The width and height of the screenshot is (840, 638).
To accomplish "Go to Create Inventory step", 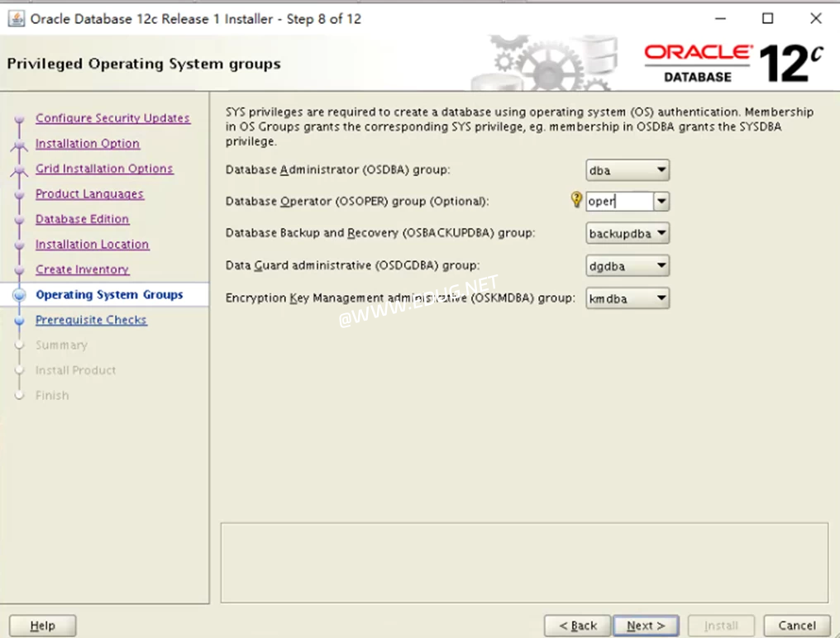I will click(x=83, y=269).
